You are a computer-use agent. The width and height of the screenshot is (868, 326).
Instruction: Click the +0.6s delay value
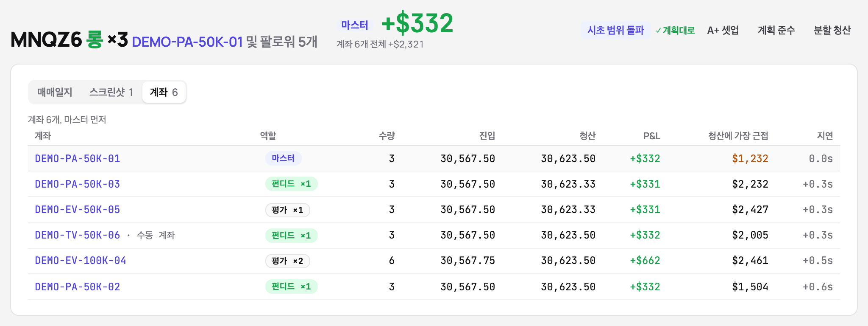[x=818, y=287]
